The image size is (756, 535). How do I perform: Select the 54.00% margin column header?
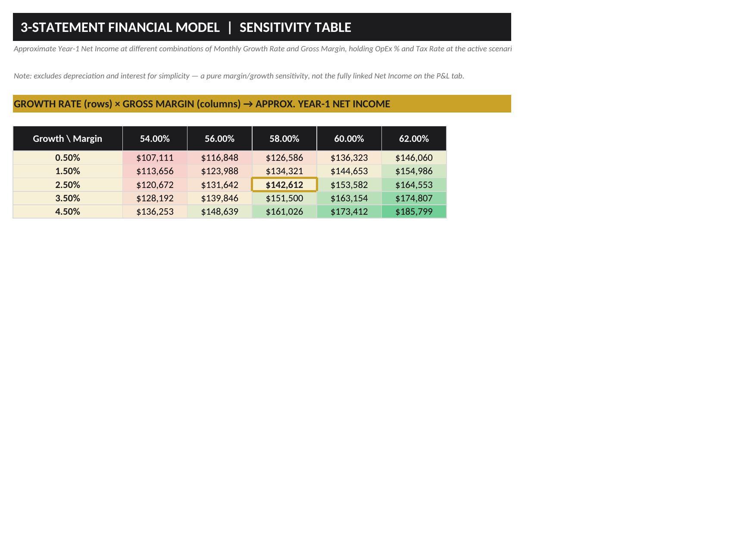(x=155, y=138)
